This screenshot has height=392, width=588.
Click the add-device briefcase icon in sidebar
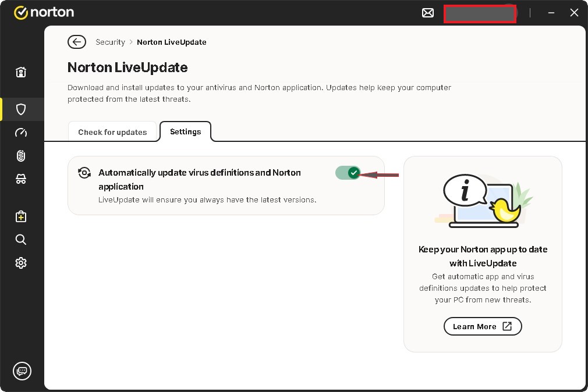point(21,216)
